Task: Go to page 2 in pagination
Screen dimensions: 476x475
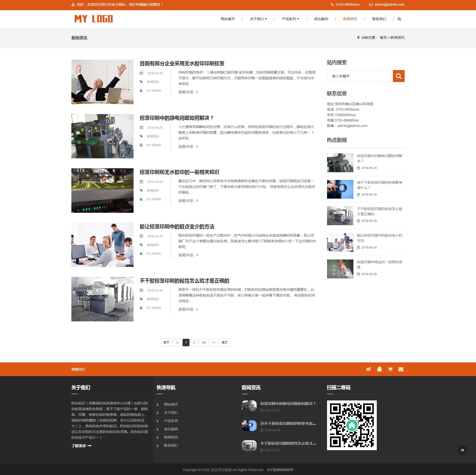Action: (194, 343)
